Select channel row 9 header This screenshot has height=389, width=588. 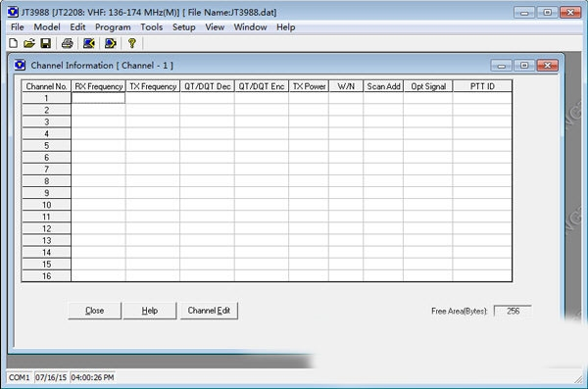point(46,193)
